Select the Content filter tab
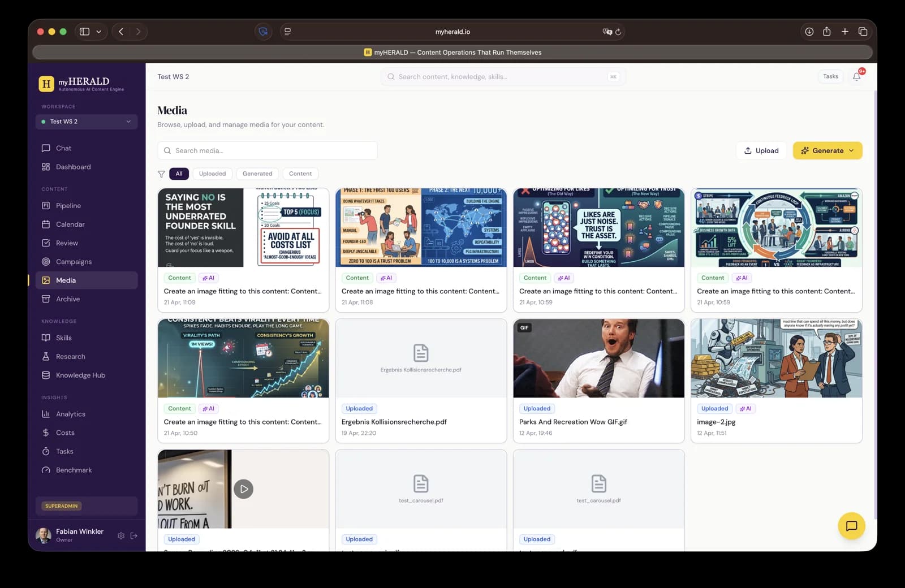The image size is (905, 588). pyautogui.click(x=300, y=174)
